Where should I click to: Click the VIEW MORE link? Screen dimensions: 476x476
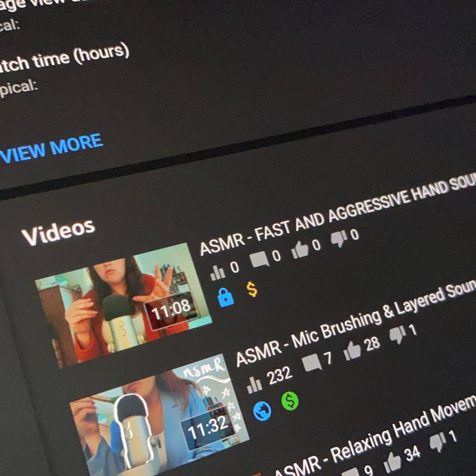(x=50, y=149)
